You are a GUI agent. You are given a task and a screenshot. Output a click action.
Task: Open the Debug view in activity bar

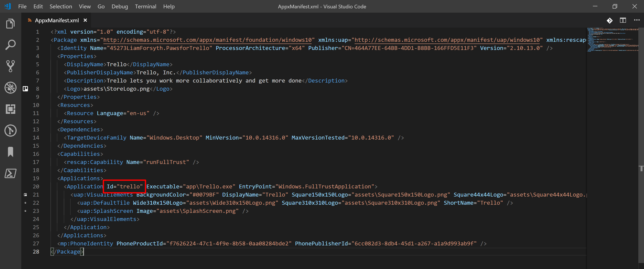pos(11,88)
